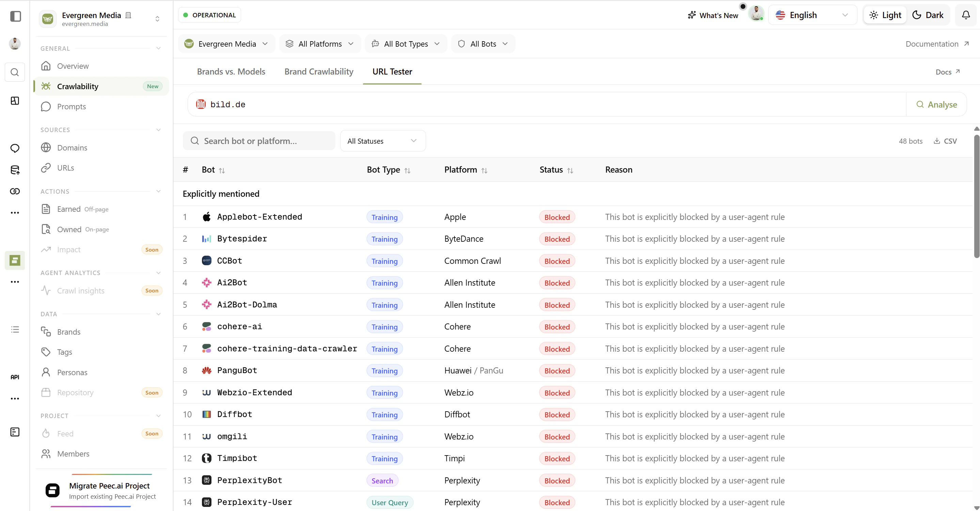The image size is (980, 511).
Task: Click the Diffbot rainbow icon
Action: (x=206, y=414)
